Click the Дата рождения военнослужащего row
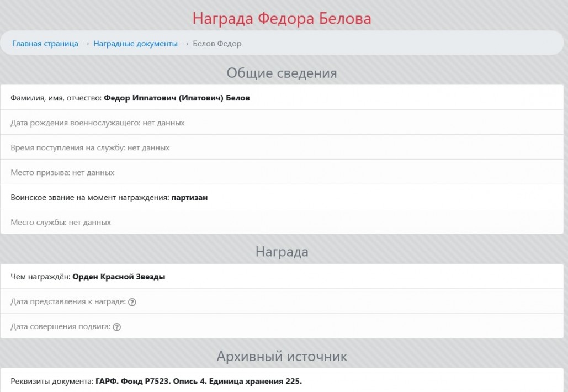 98,123
